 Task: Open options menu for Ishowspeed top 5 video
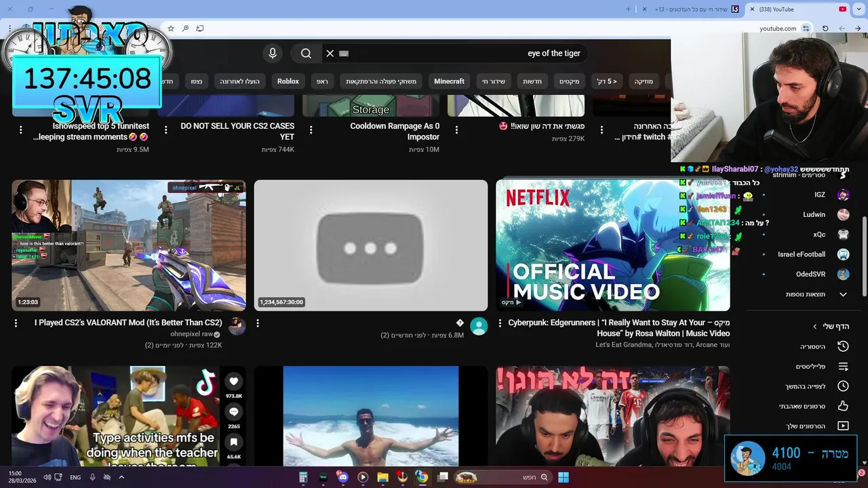point(21,129)
